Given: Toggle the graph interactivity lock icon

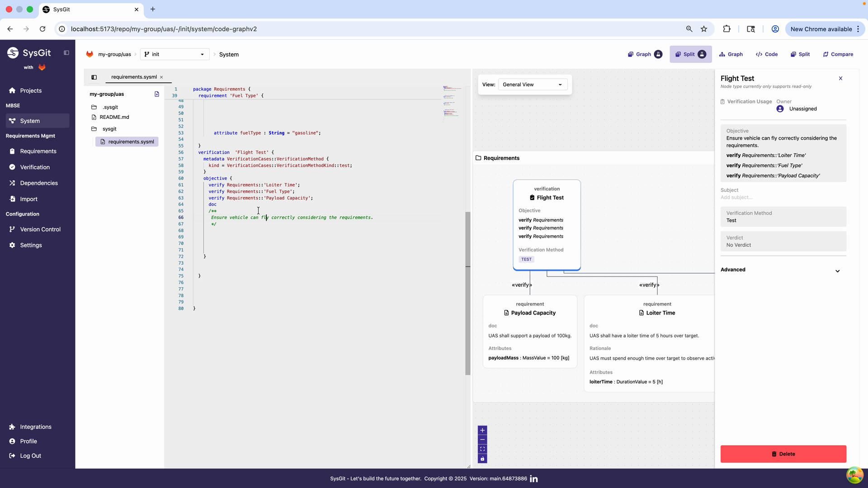Looking at the screenshot, I should 482,459.
